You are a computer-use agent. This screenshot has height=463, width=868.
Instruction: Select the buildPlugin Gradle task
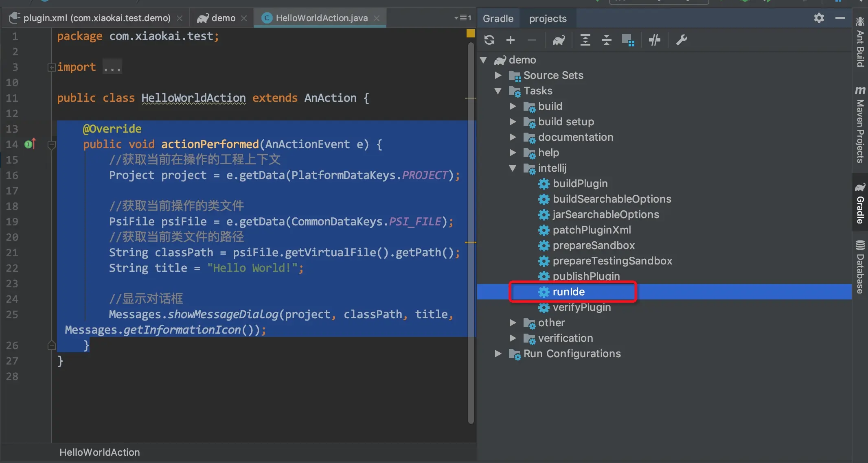pos(580,183)
